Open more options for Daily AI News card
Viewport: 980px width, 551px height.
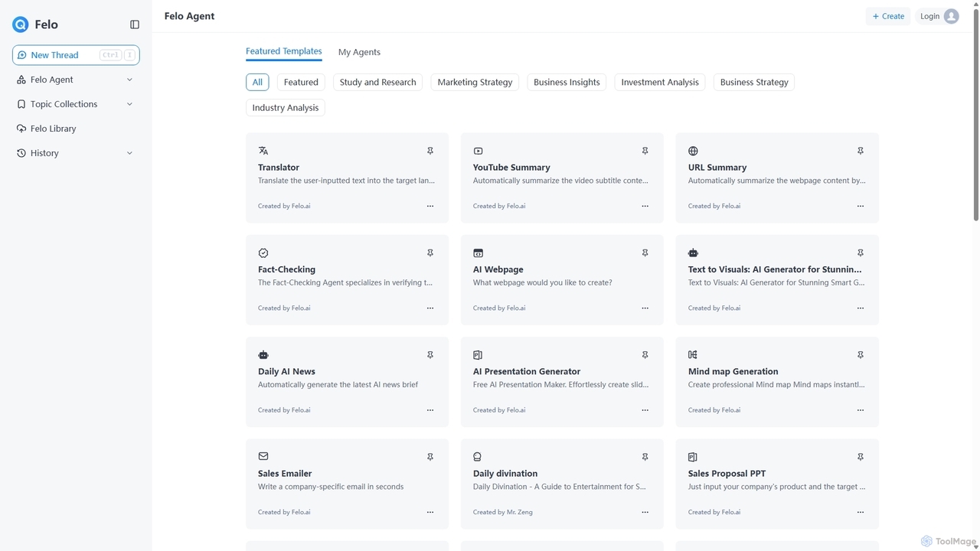(430, 410)
